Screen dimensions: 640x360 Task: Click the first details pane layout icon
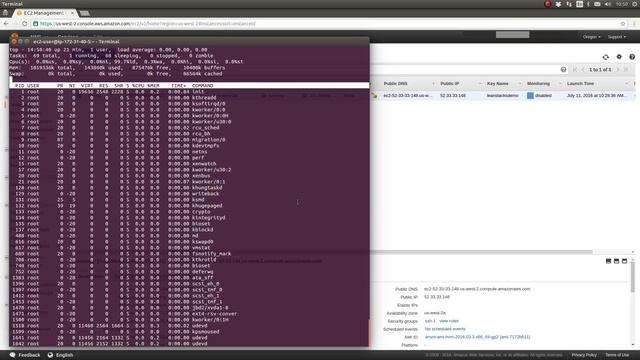[x=608, y=261]
